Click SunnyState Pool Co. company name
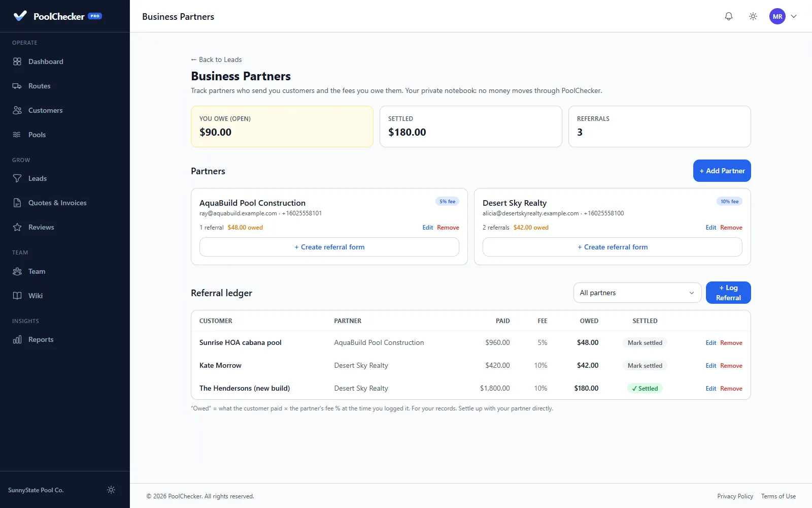The image size is (812, 508). pyautogui.click(x=36, y=490)
